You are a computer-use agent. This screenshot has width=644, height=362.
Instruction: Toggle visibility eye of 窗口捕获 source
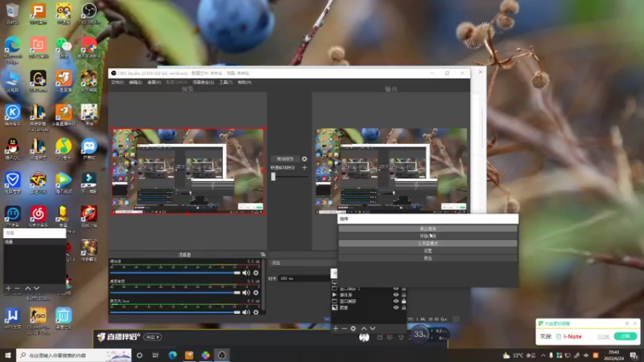pyautogui.click(x=396, y=301)
